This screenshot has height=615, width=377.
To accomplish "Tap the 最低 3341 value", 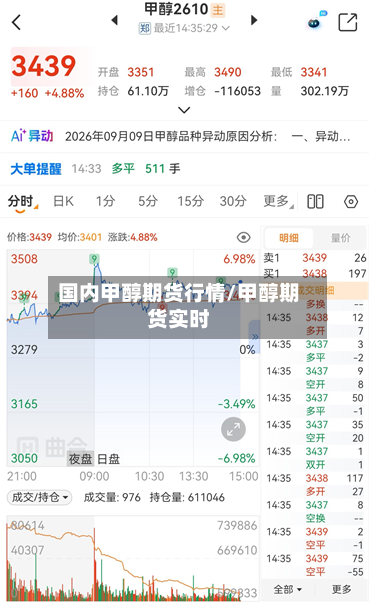I will (x=314, y=72).
